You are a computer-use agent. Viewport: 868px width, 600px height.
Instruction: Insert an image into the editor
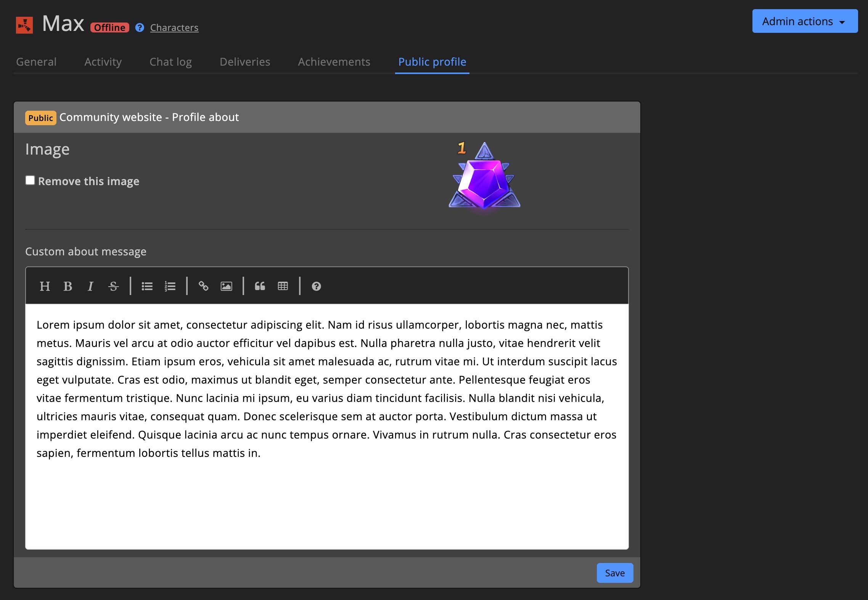226,286
